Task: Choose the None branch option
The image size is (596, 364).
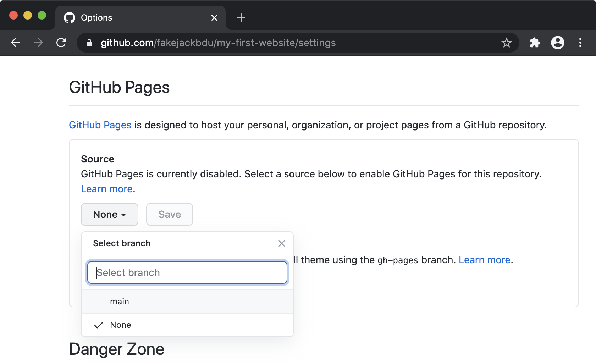Action: click(187, 325)
